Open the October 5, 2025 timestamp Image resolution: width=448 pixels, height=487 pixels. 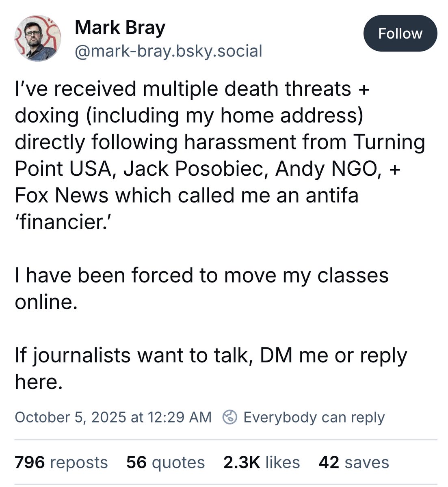point(113,417)
